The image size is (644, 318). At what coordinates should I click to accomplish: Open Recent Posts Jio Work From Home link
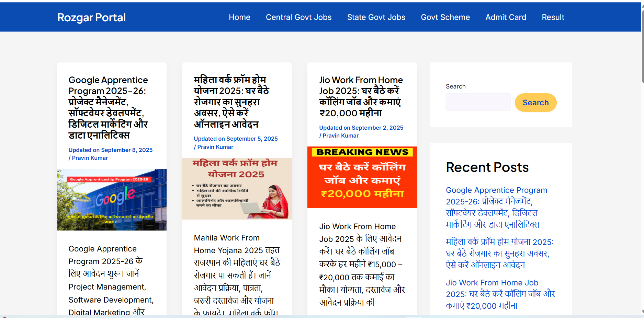pos(500,294)
